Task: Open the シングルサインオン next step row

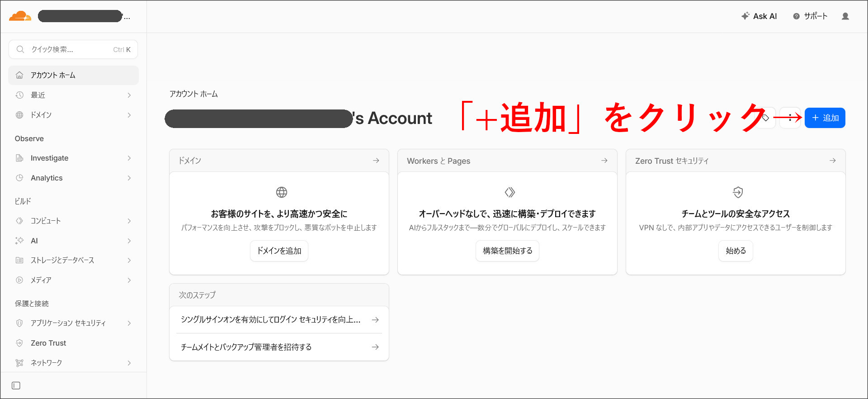Action: (x=279, y=320)
